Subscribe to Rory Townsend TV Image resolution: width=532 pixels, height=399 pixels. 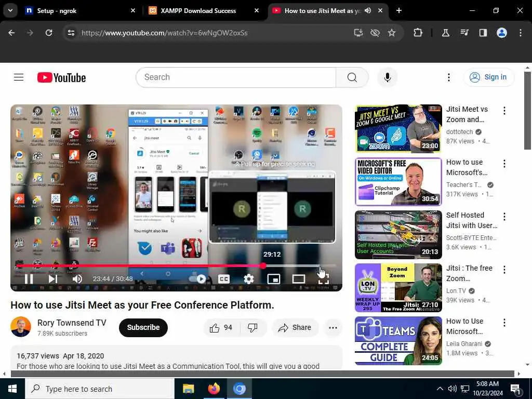click(x=143, y=327)
